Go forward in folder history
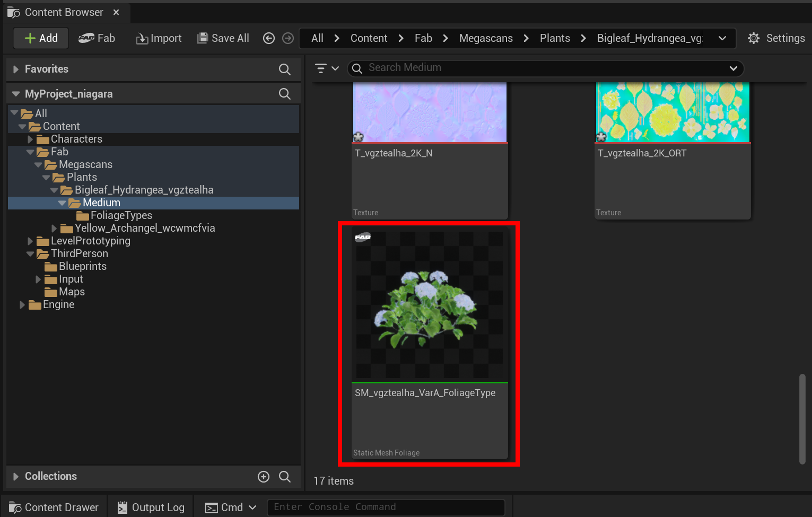Image resolution: width=812 pixels, height=517 pixels. coord(288,38)
